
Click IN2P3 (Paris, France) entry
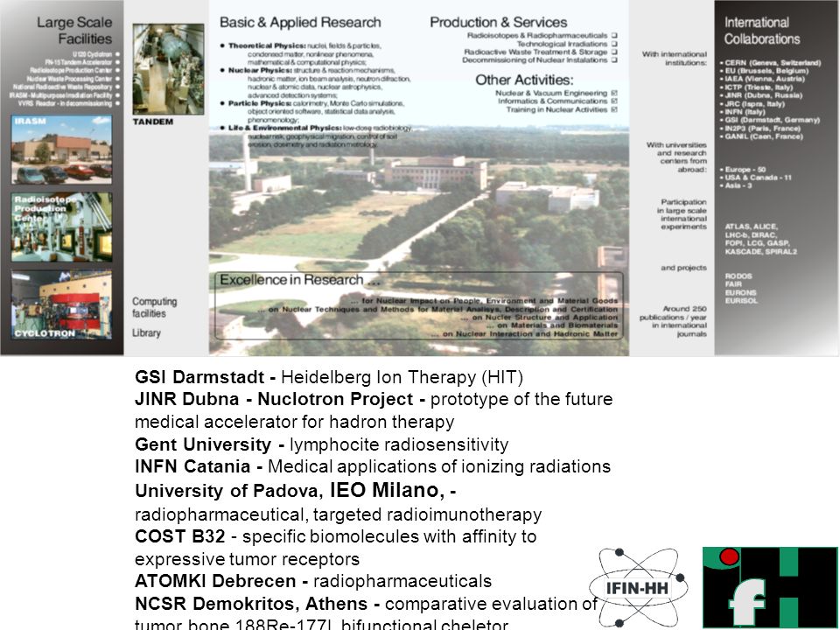tap(762, 129)
